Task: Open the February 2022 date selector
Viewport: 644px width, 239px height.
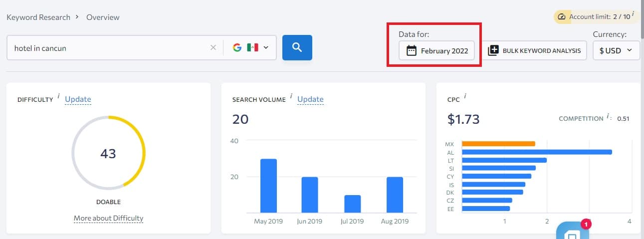Action: (436, 50)
